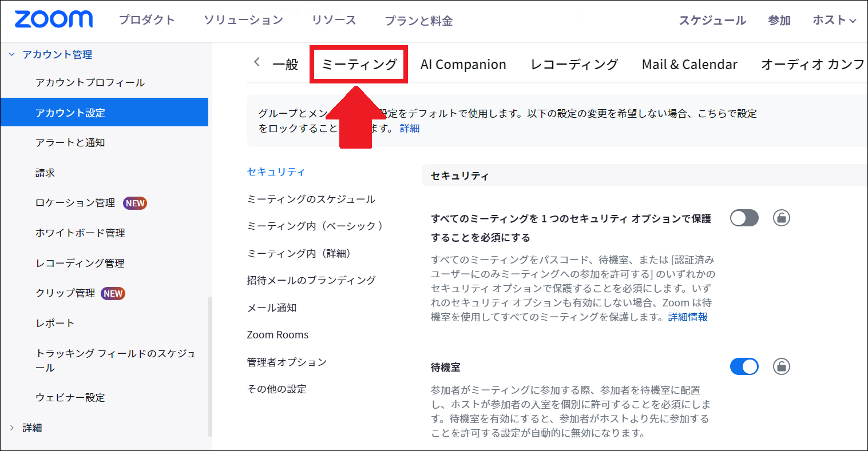Open the プロダクト menu
This screenshot has width=868, height=451.
[147, 20]
